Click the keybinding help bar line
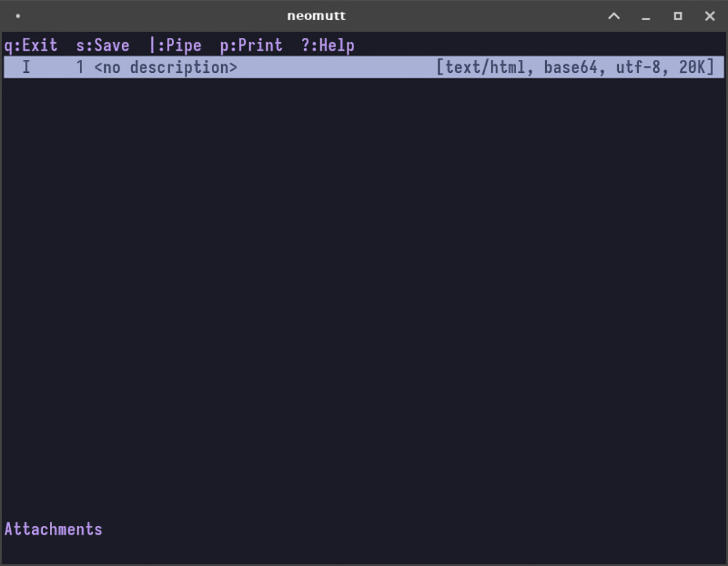The image size is (728, 566). (182, 45)
